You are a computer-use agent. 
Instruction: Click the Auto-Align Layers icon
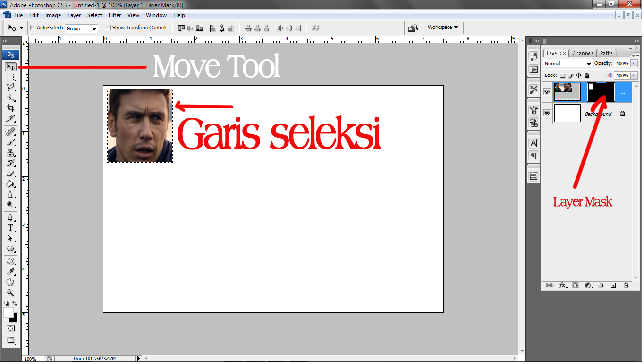[315, 28]
